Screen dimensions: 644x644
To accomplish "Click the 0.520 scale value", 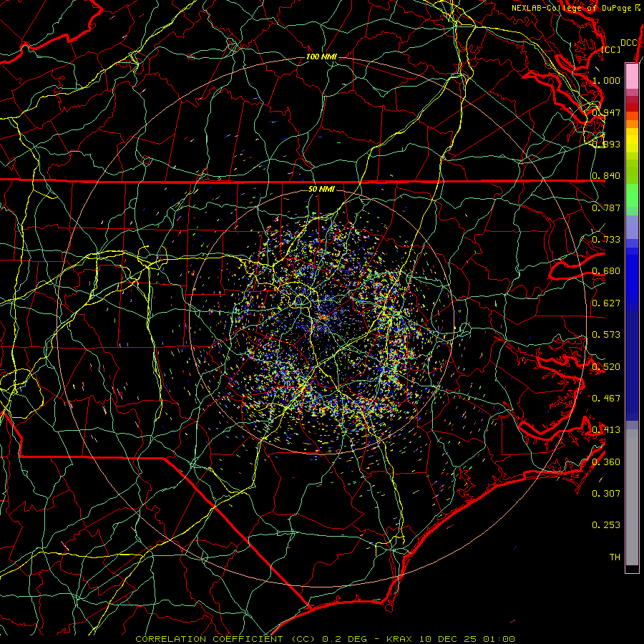I will (x=606, y=367).
